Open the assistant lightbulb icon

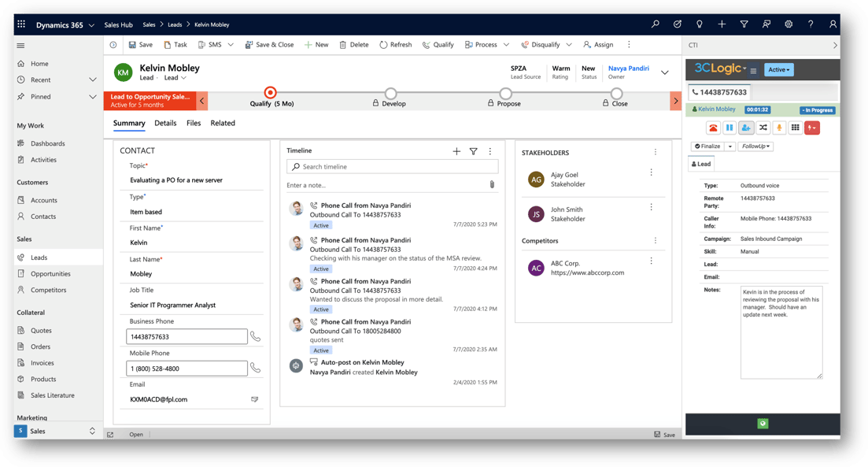tap(700, 24)
